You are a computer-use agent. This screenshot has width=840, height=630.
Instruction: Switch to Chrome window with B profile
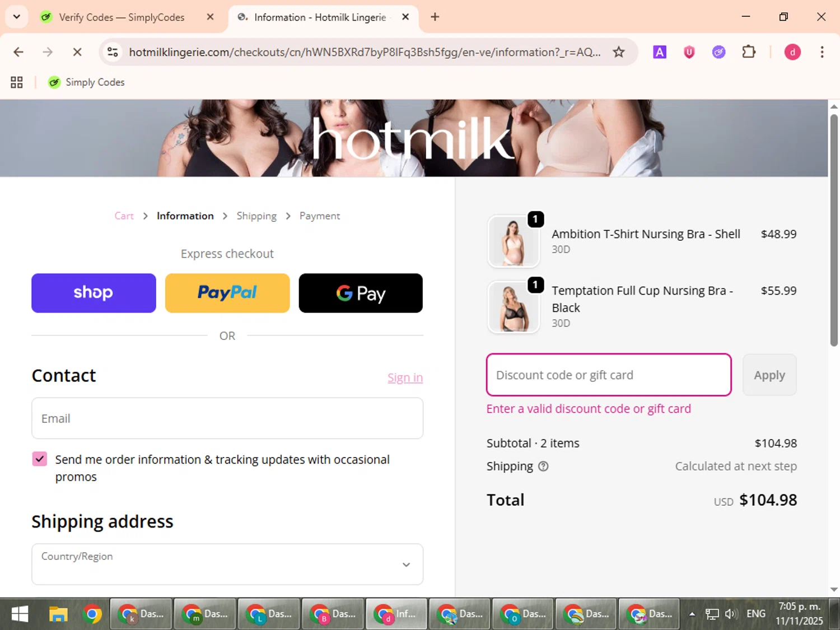[333, 614]
